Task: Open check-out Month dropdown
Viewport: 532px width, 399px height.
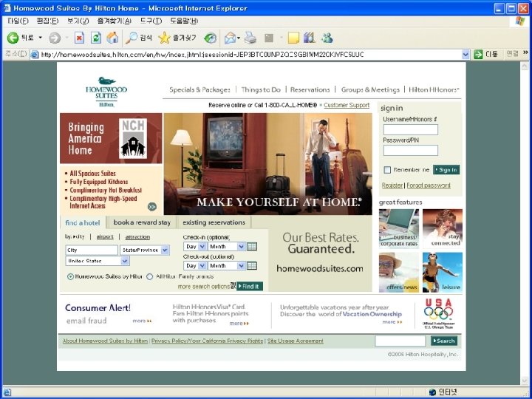Action: tap(227, 266)
